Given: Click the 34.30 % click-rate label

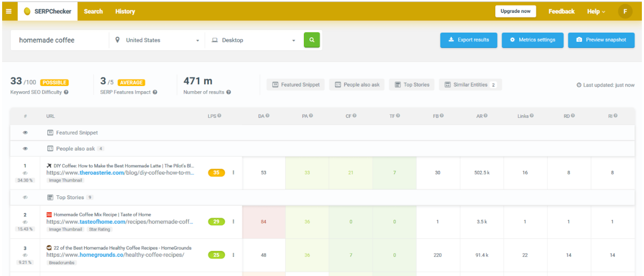Looking at the screenshot, I should pyautogui.click(x=25, y=180).
